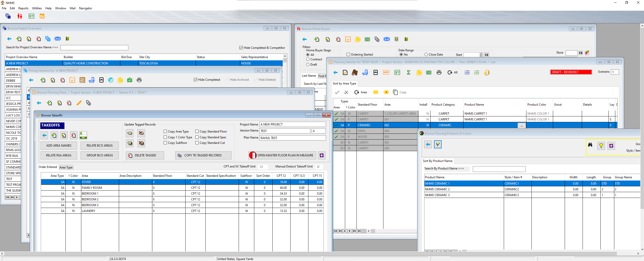Click the Refresh All icon

[x=451, y=72]
